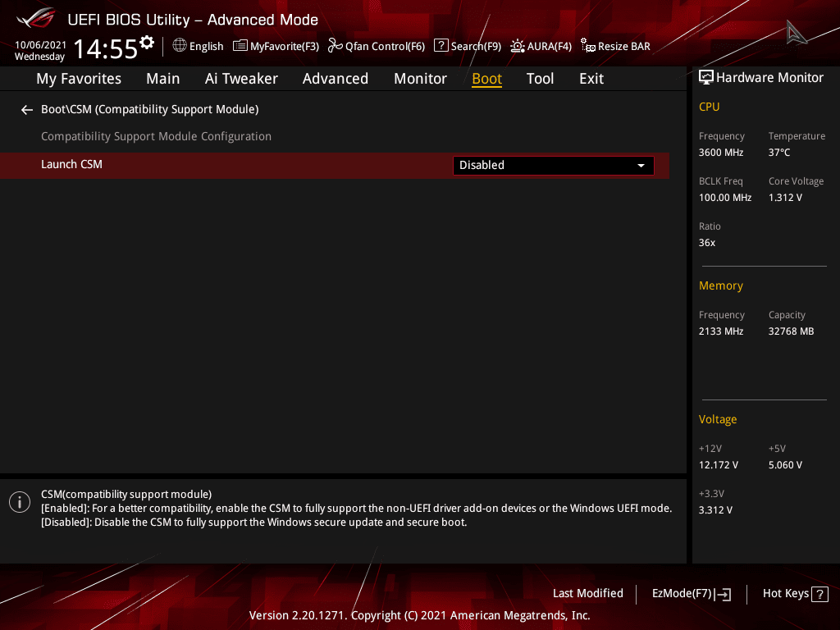Image resolution: width=840 pixels, height=630 pixels.
Task: Click the Hardware Monitor panel title
Action: click(769, 78)
